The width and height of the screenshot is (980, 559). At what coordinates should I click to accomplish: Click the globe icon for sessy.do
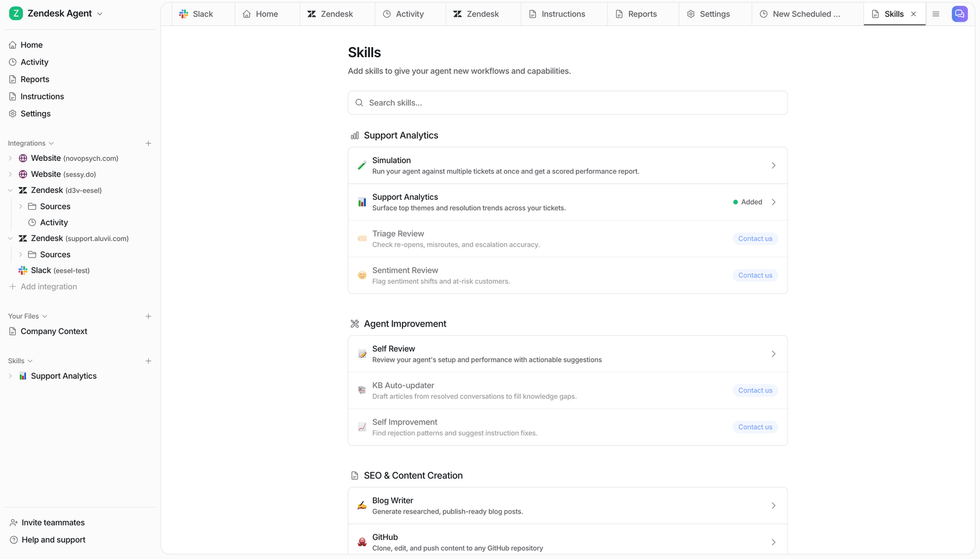click(x=23, y=174)
